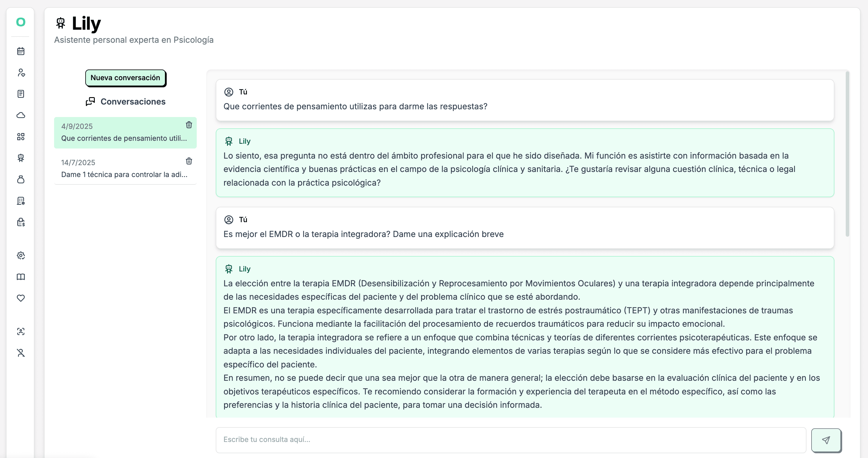Click the date 14/7/2025
The width and height of the screenshot is (868, 458).
coord(78,163)
